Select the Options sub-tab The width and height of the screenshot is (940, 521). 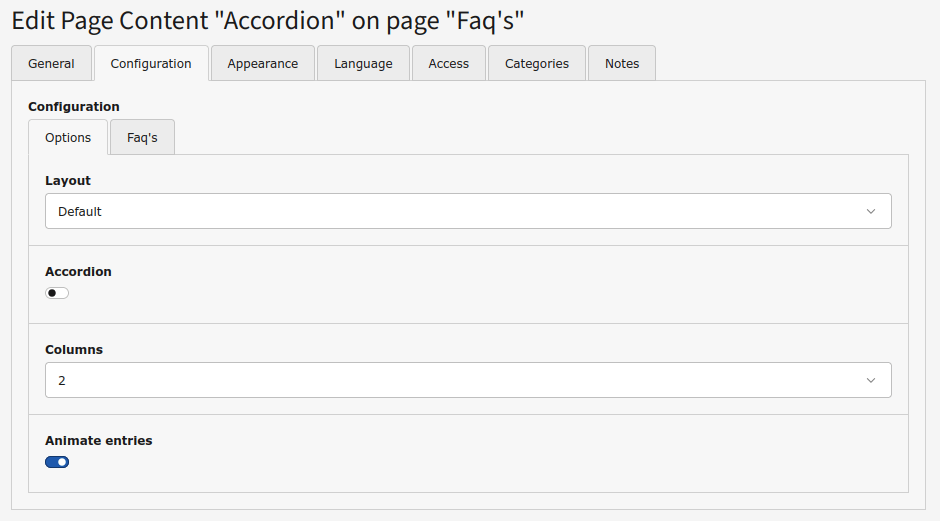[68, 138]
